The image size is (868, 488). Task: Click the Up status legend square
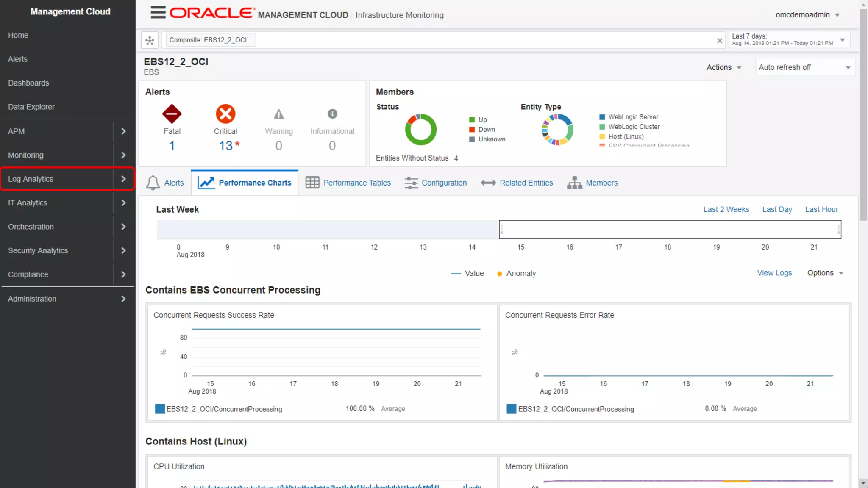tap(472, 120)
